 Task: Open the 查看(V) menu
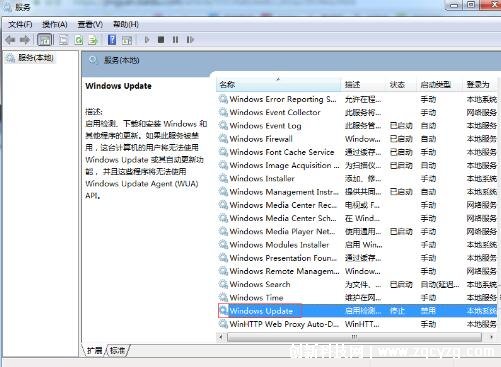coord(90,24)
